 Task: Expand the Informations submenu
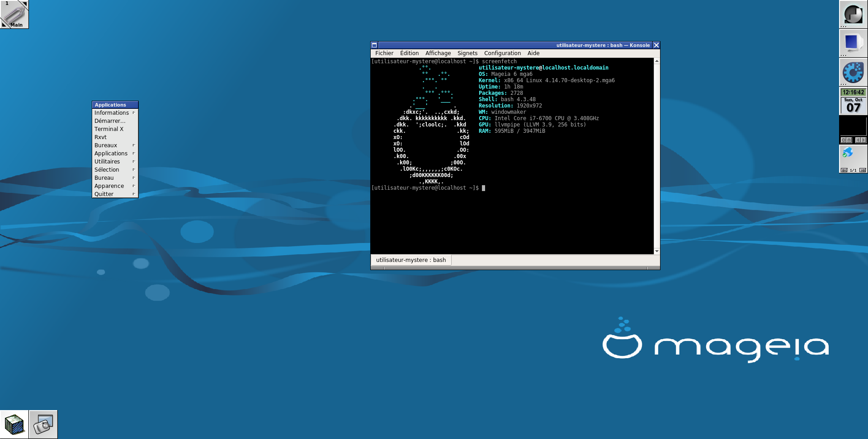click(x=115, y=113)
